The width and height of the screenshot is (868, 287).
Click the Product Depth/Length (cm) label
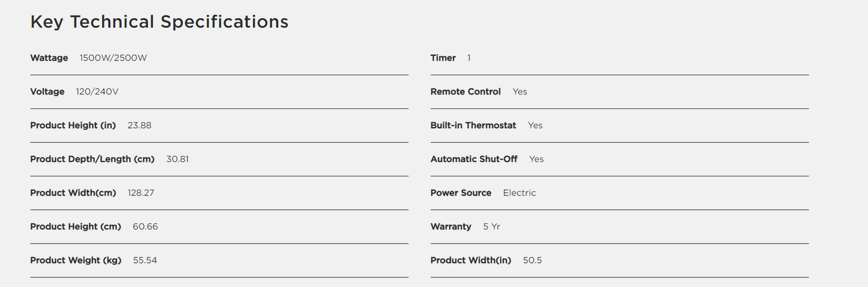(x=93, y=159)
